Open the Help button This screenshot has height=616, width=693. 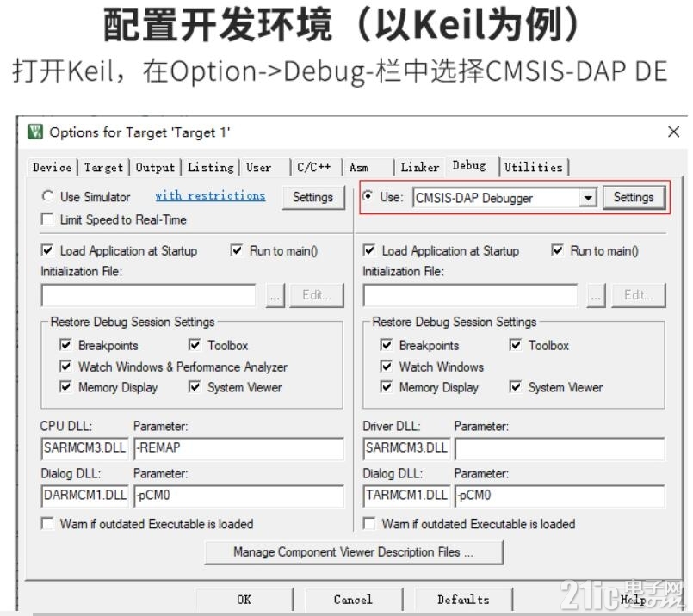click(x=634, y=600)
